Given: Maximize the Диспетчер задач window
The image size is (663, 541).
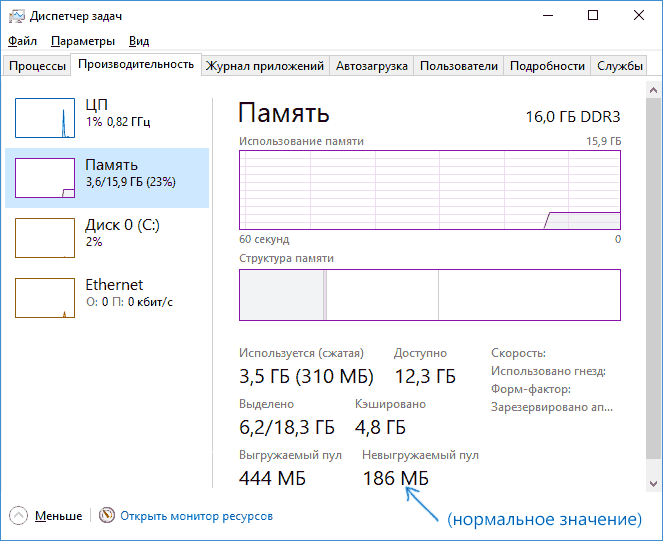Looking at the screenshot, I should tap(593, 16).
